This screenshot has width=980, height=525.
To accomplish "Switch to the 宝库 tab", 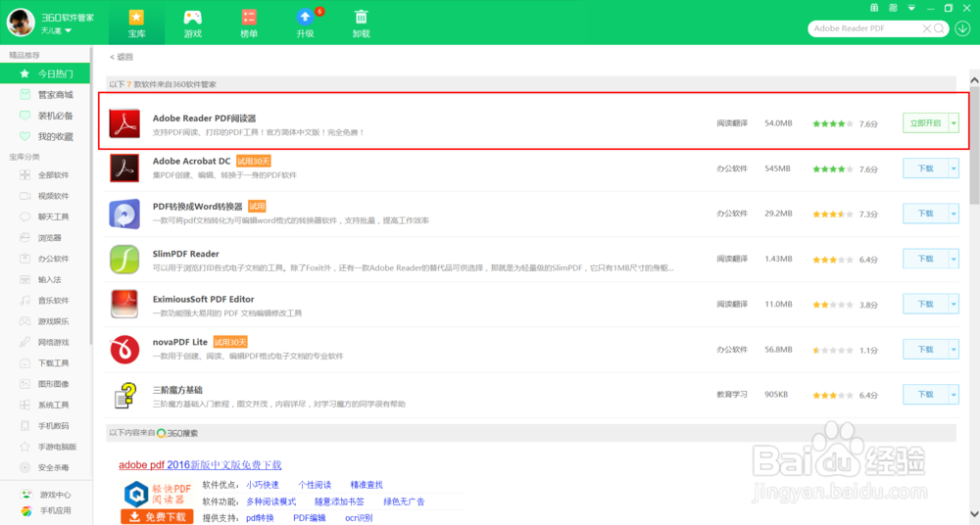I will tap(136, 24).
